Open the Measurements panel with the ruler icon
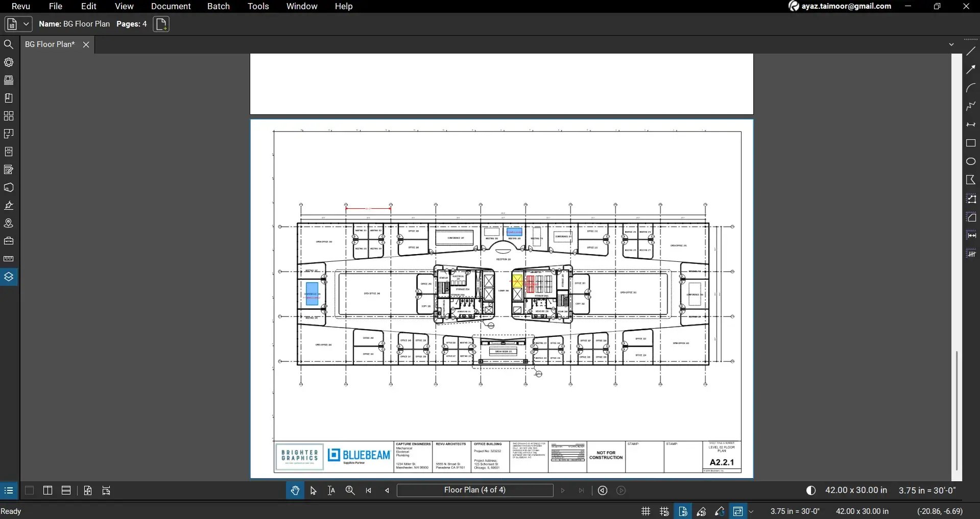 click(x=9, y=259)
